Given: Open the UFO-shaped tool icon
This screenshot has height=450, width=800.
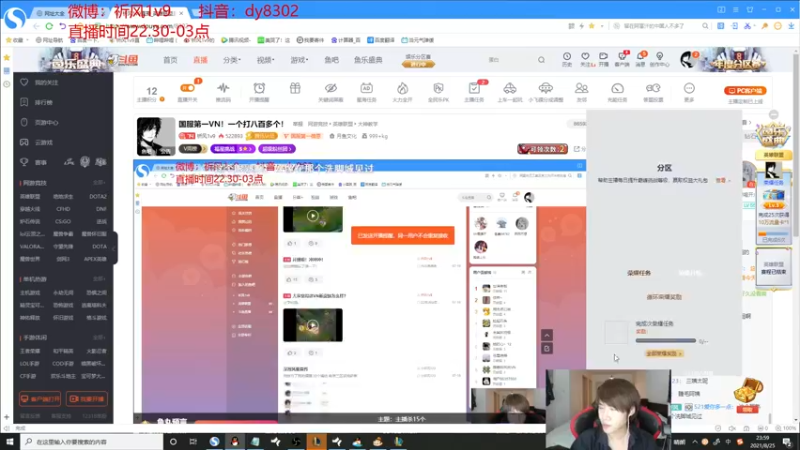Looking at the screenshot, I should 545,88.
